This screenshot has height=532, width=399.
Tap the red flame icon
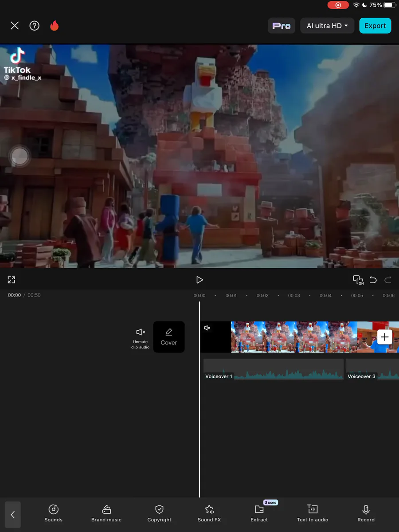(x=55, y=26)
